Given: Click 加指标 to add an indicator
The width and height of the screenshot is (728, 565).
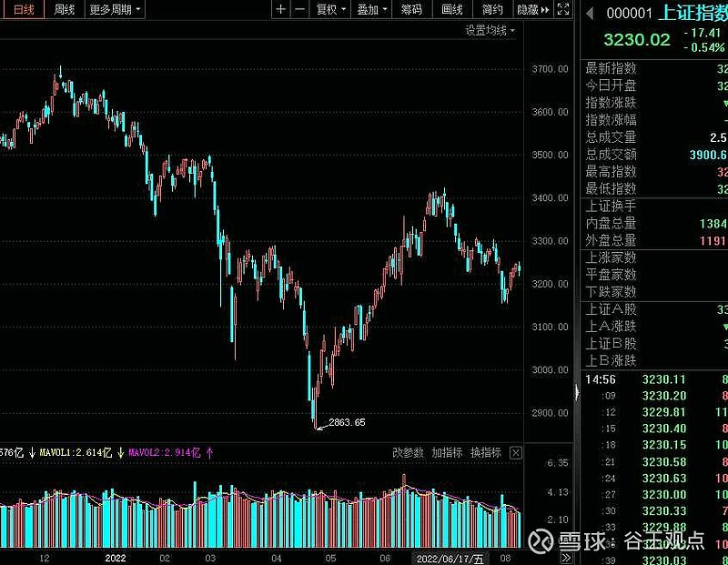Looking at the screenshot, I should [447, 452].
